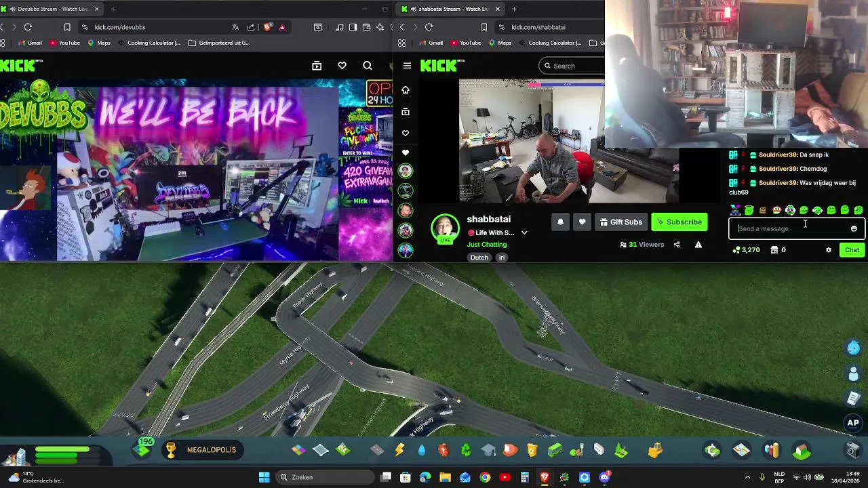The image size is (868, 488).
Task: Click the irl tag
Action: point(502,258)
